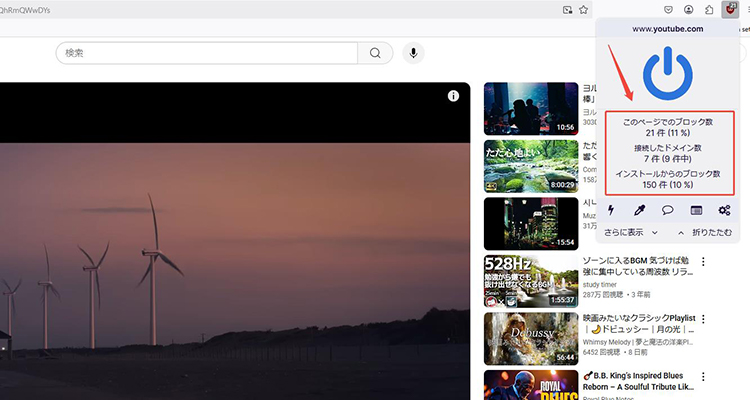Click the インストールからのブロック数 stat text
Screen dimensions: 750x400
[x=668, y=174]
